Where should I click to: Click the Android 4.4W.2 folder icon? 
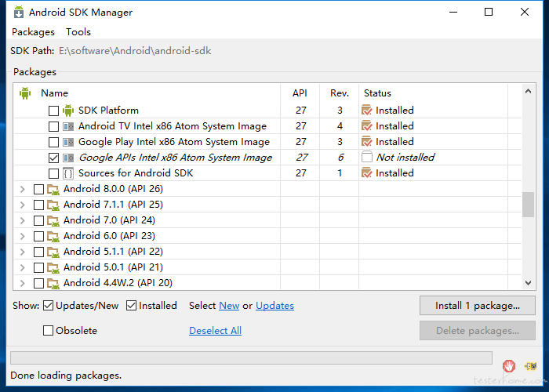53,283
